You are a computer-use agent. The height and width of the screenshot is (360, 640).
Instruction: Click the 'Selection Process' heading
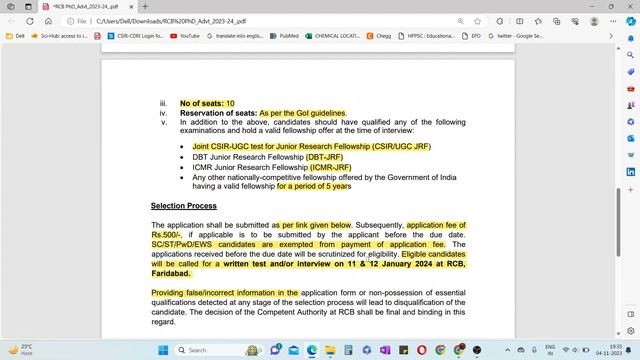184,206
